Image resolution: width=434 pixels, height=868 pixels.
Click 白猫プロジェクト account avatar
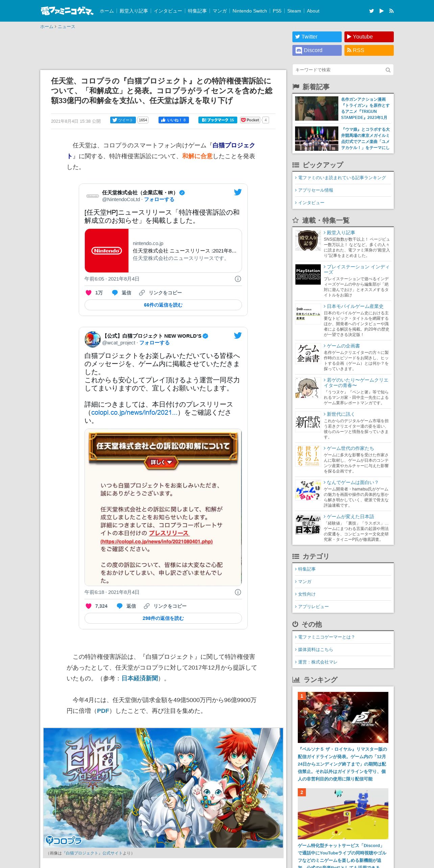pyautogui.click(x=93, y=339)
